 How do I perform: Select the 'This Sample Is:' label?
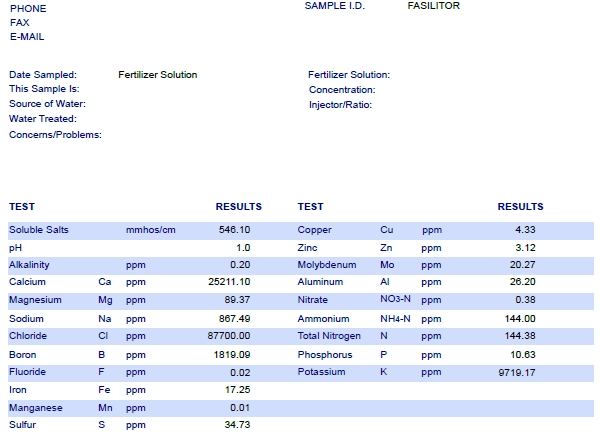click(x=44, y=89)
